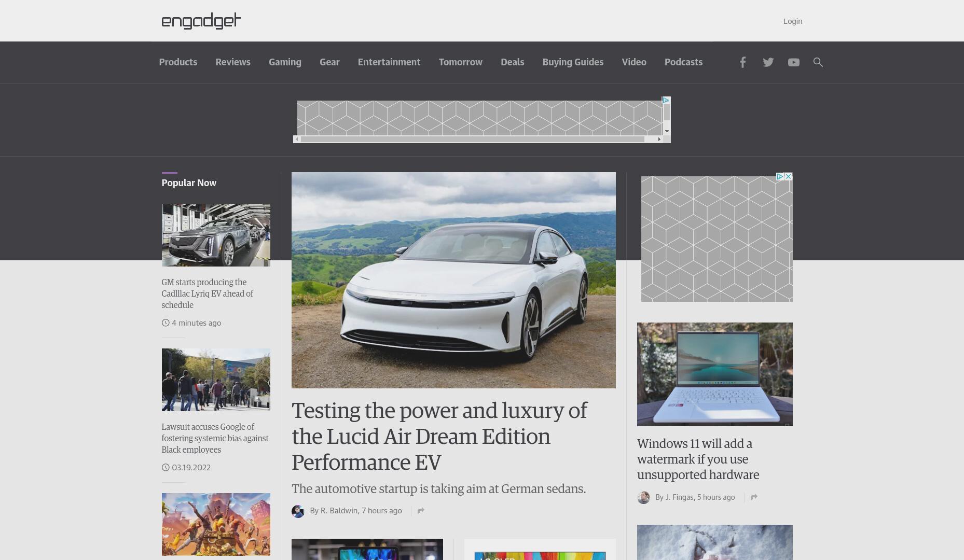The width and height of the screenshot is (964, 560).
Task: Click J. Fingas author avatar
Action: pyautogui.click(x=643, y=498)
